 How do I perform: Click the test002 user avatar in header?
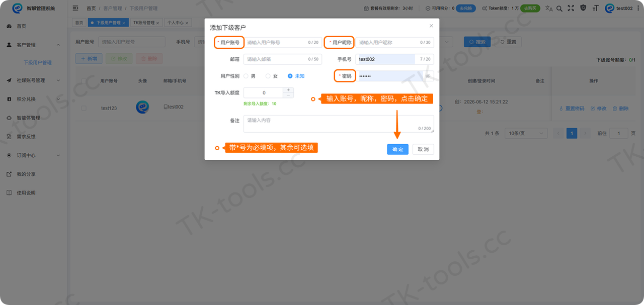(610, 8)
